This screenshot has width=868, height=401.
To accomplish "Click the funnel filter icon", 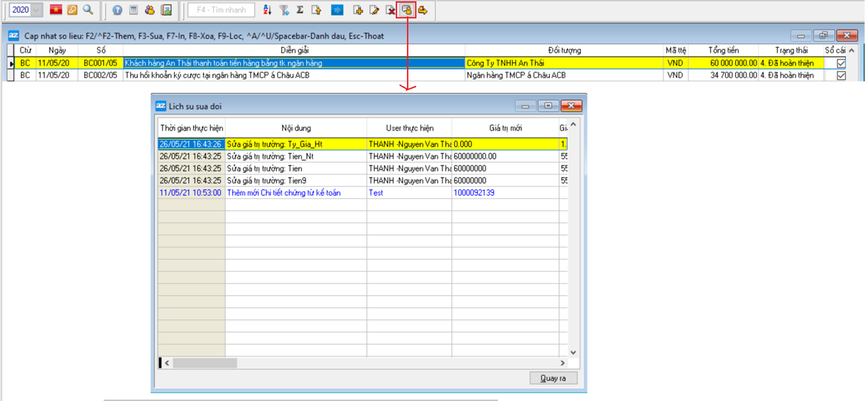I will point(284,10).
